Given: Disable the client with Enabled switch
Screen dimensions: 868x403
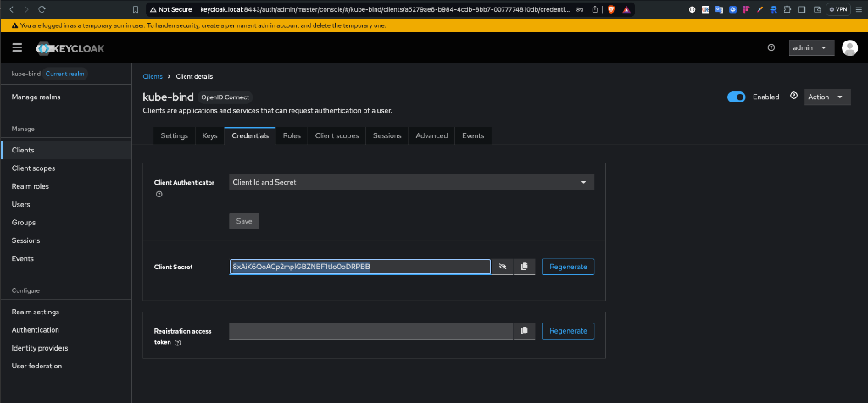Looking at the screenshot, I should (x=737, y=97).
